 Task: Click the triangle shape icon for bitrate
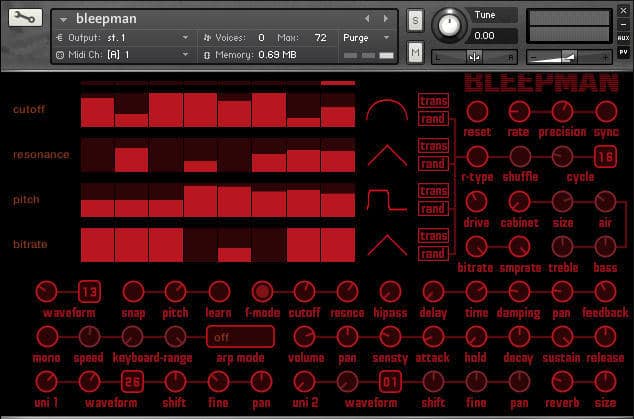386,244
